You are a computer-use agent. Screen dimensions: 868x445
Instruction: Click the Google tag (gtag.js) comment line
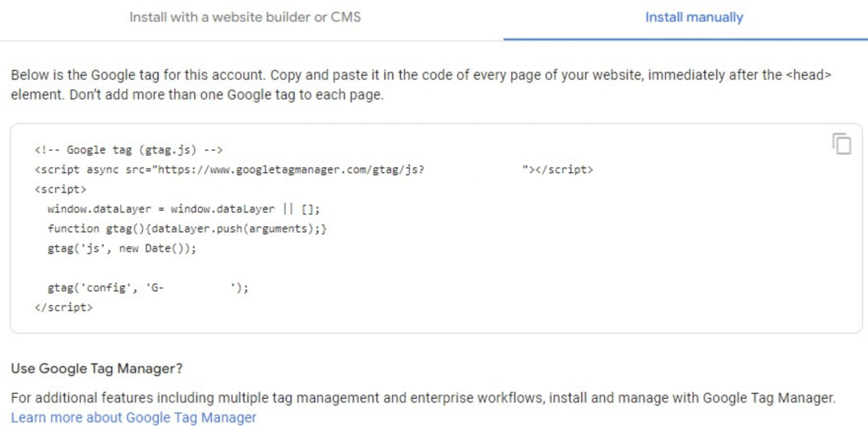pyautogui.click(x=130, y=150)
